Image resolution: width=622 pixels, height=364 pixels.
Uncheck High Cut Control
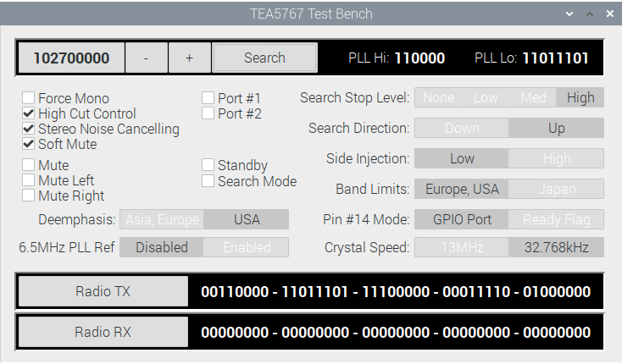[29, 113]
